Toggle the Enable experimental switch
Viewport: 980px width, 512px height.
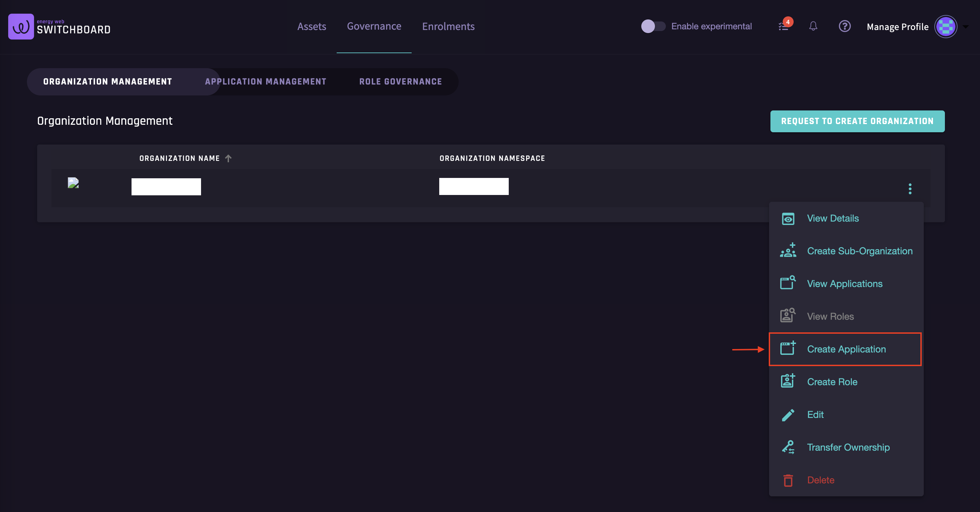pos(653,26)
